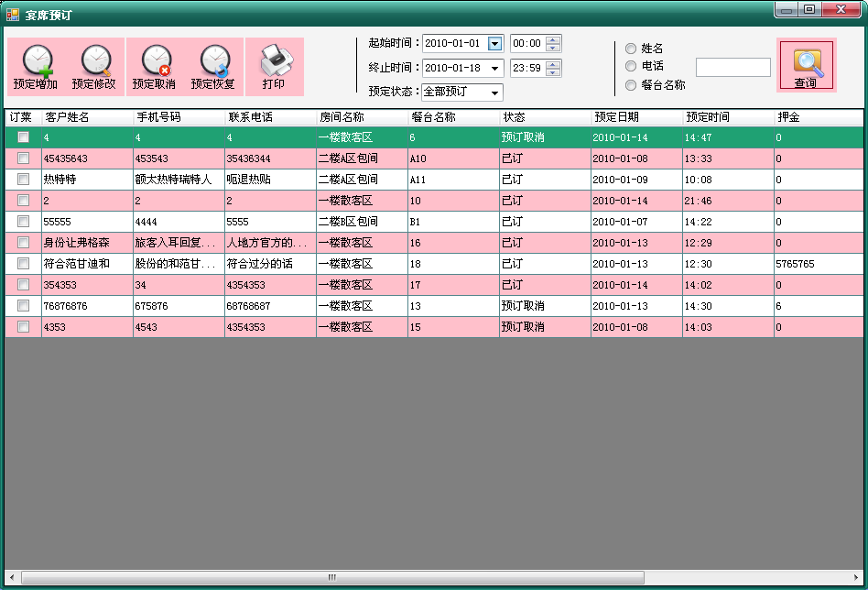Decrease the 23:59 end time spinner

click(x=553, y=72)
